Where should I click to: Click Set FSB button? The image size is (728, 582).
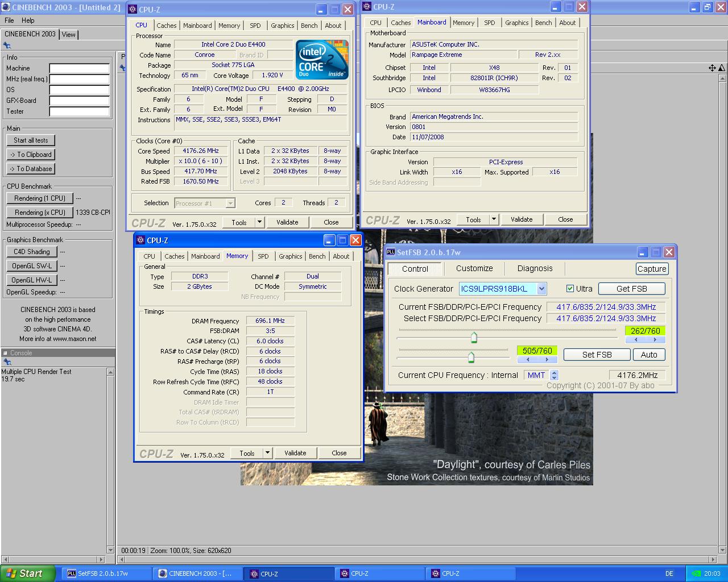[x=597, y=355]
